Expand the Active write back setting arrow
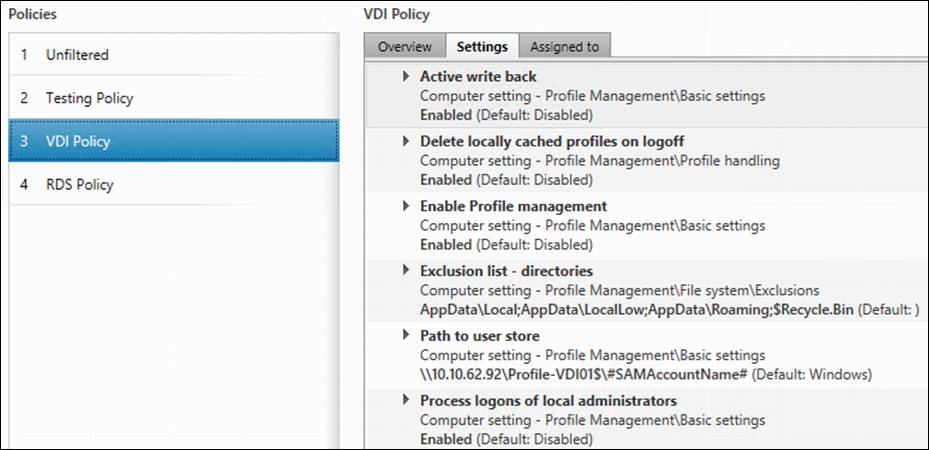 tap(407, 76)
